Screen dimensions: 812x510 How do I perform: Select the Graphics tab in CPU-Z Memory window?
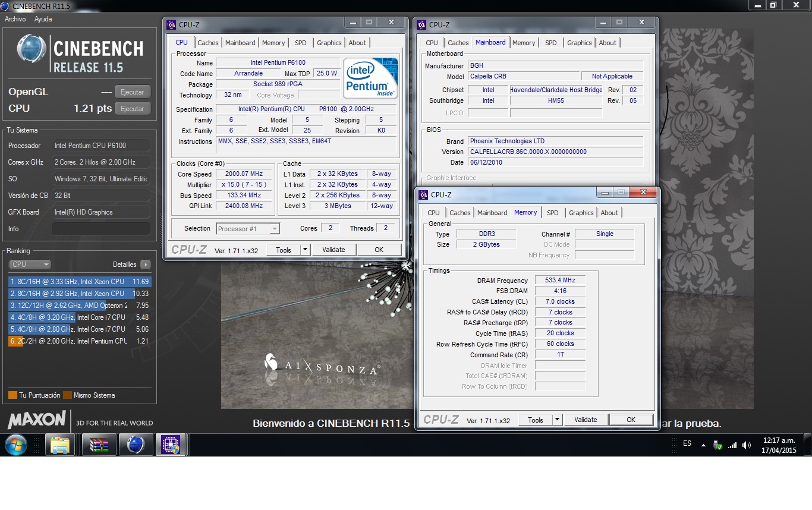tap(581, 213)
